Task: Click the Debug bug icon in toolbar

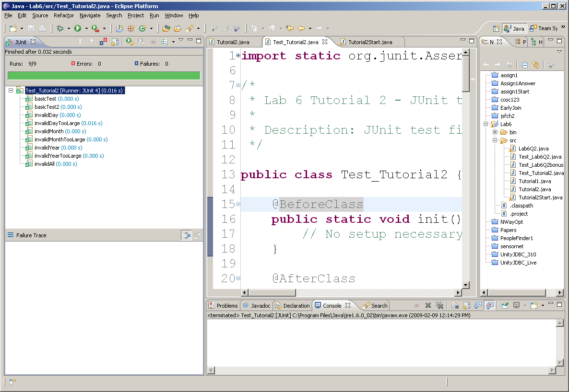Action: 60,28
